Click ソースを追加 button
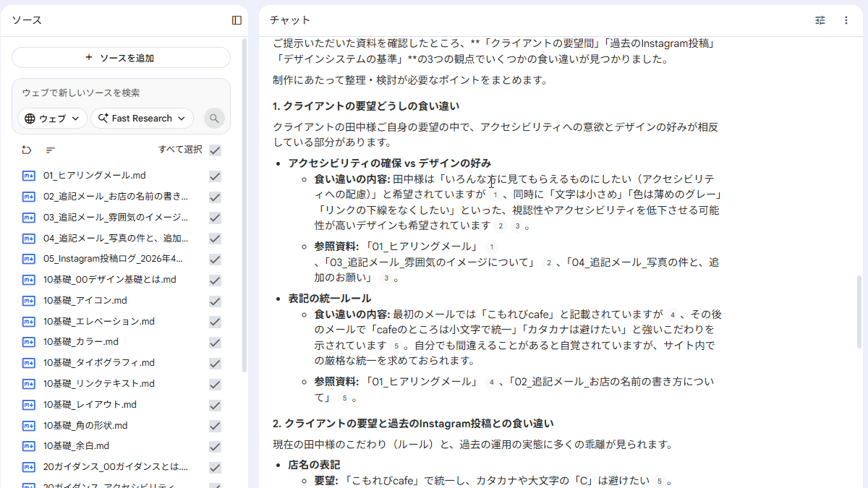Screen dimensions: 868x488 pos(121,58)
